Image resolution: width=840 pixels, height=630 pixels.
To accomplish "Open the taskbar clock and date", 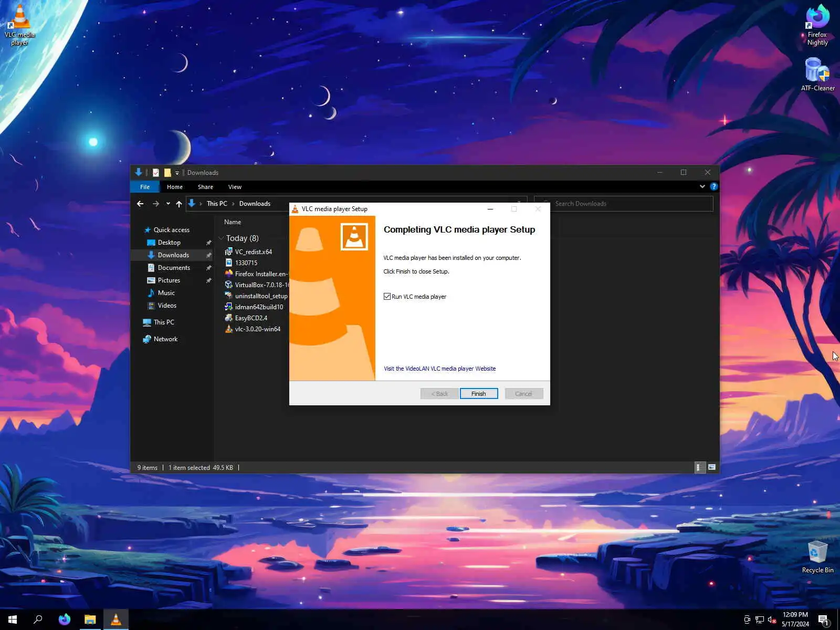I will click(x=795, y=619).
